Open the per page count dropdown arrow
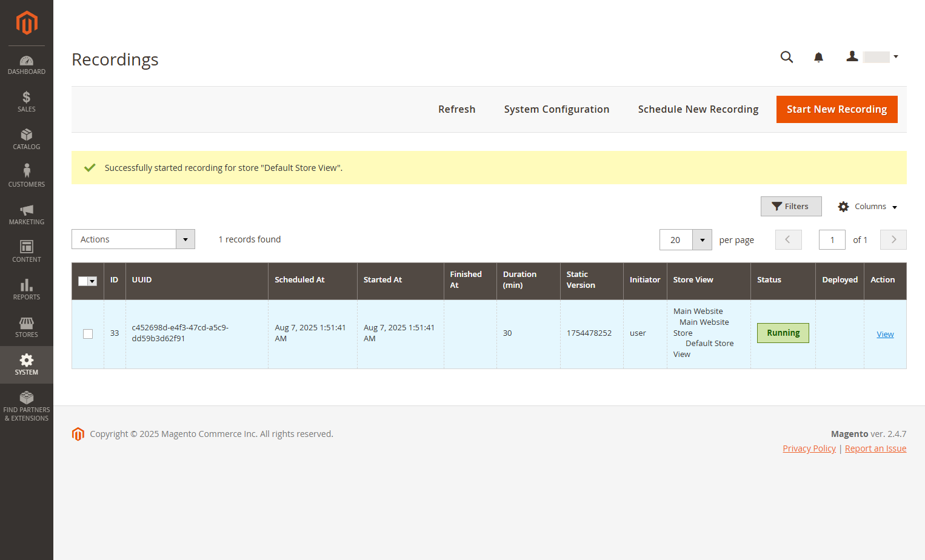Image resolution: width=925 pixels, height=560 pixels. (702, 240)
